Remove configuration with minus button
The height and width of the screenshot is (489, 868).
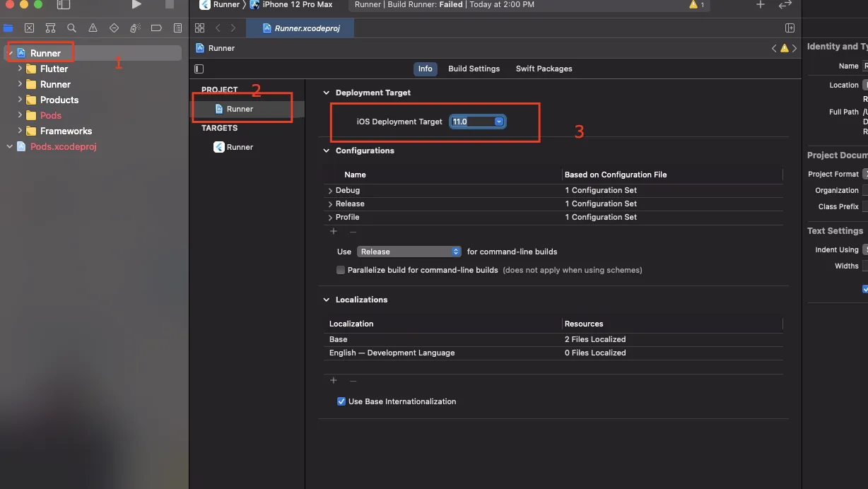point(353,231)
